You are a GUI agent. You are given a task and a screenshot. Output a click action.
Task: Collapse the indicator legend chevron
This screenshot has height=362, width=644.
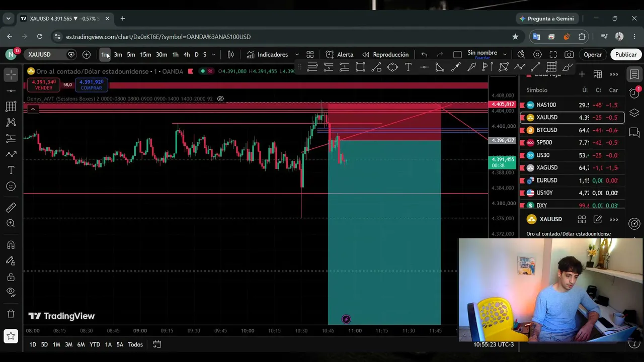pyautogui.click(x=33, y=109)
